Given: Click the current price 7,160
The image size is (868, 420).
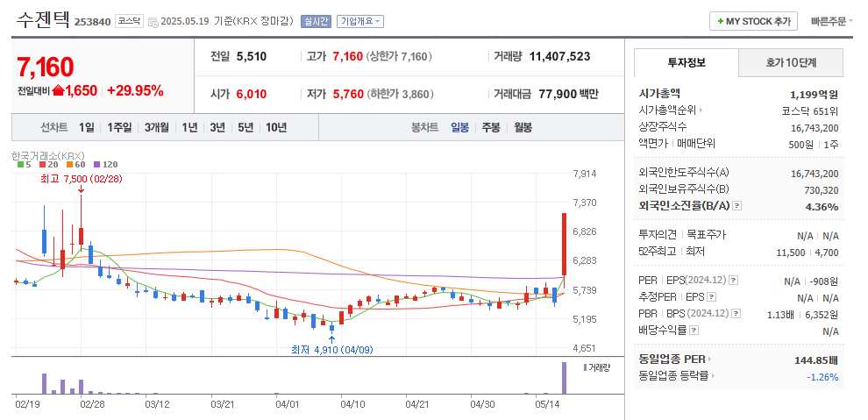Looking at the screenshot, I should [x=46, y=67].
